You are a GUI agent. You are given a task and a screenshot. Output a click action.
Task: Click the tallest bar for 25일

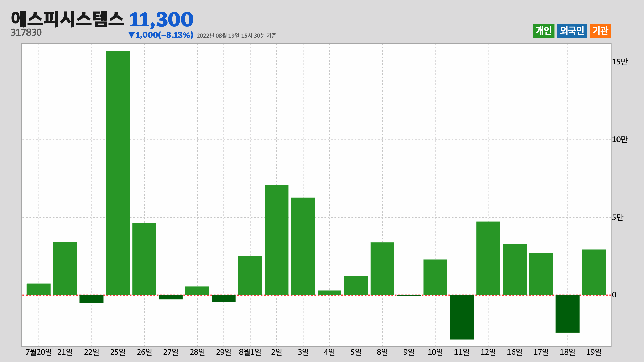click(x=118, y=173)
